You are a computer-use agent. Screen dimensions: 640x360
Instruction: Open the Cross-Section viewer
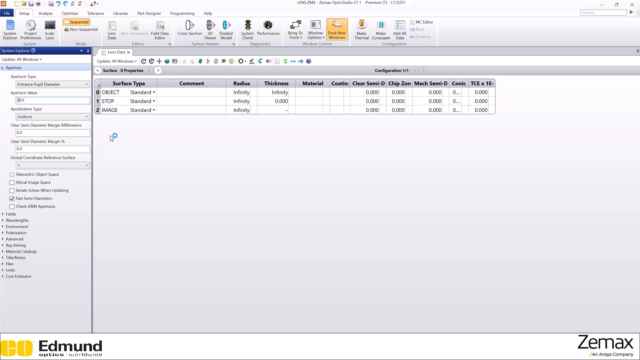(x=189, y=28)
